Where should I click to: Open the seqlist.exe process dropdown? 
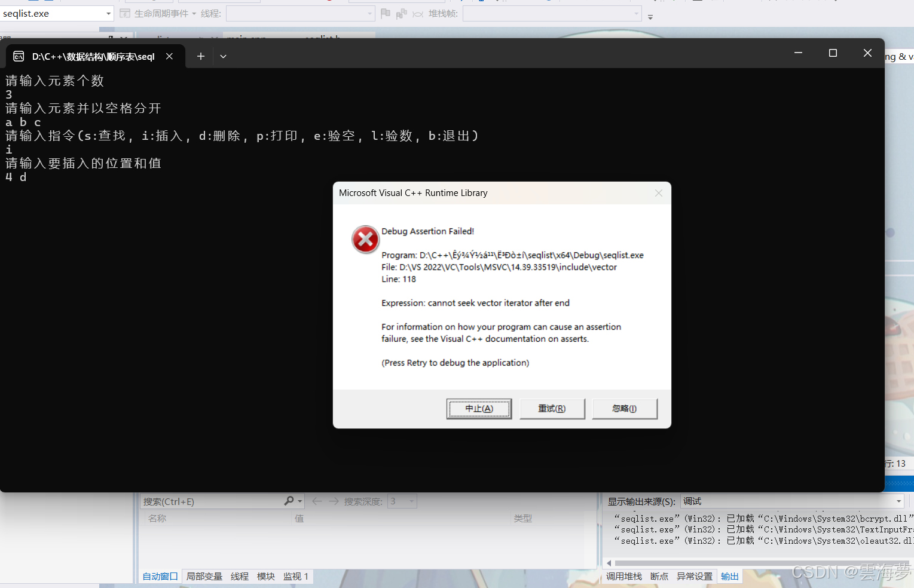click(x=108, y=13)
